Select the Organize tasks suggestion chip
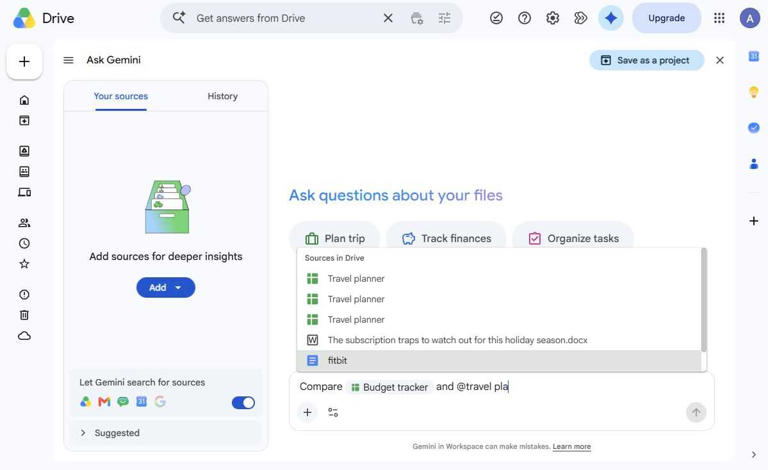This screenshot has height=470, width=768. tap(573, 238)
